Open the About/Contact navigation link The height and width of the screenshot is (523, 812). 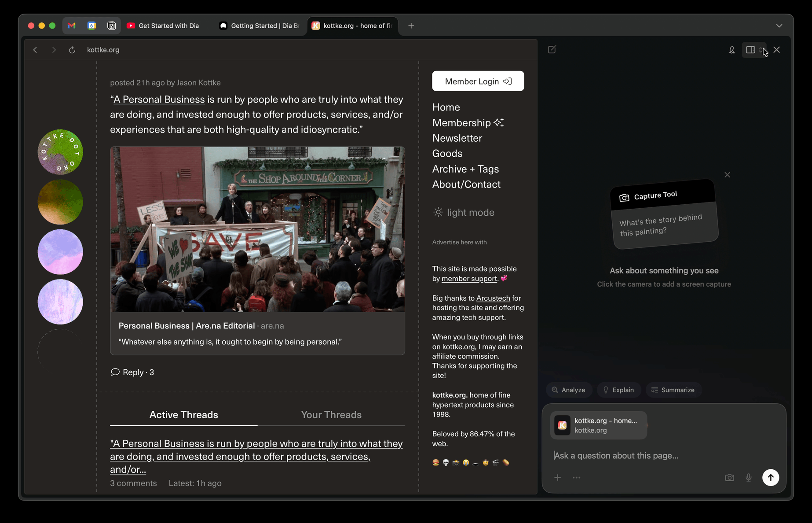click(x=466, y=184)
